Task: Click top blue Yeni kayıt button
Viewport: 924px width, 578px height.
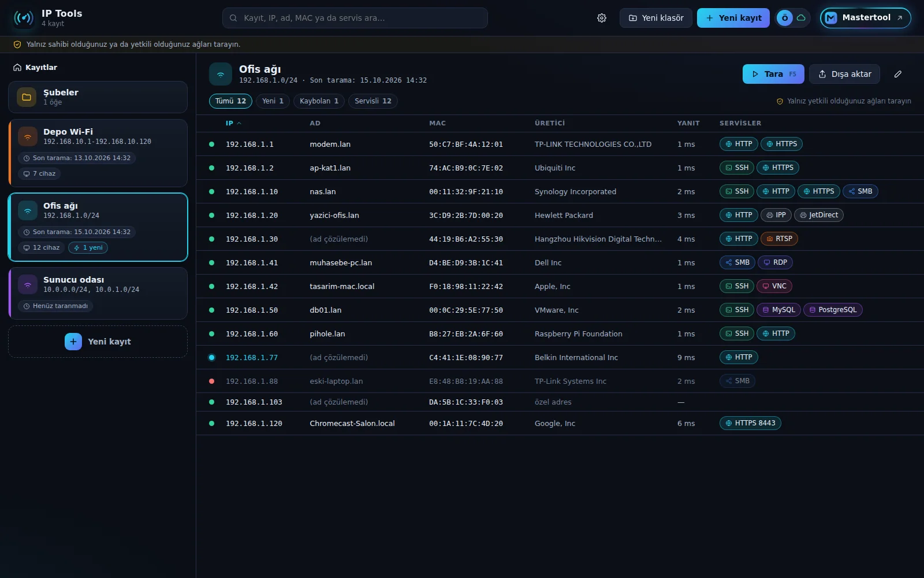Action: click(x=733, y=18)
